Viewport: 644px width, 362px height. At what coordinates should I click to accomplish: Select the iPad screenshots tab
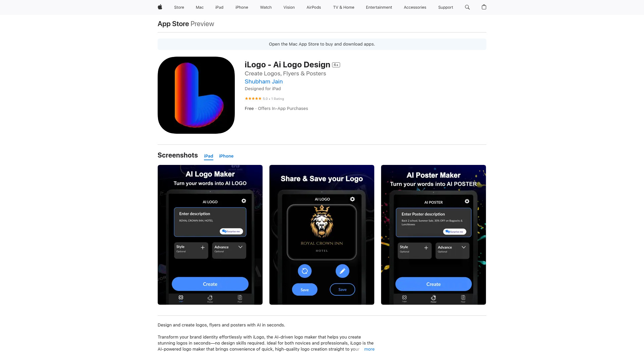point(208,156)
